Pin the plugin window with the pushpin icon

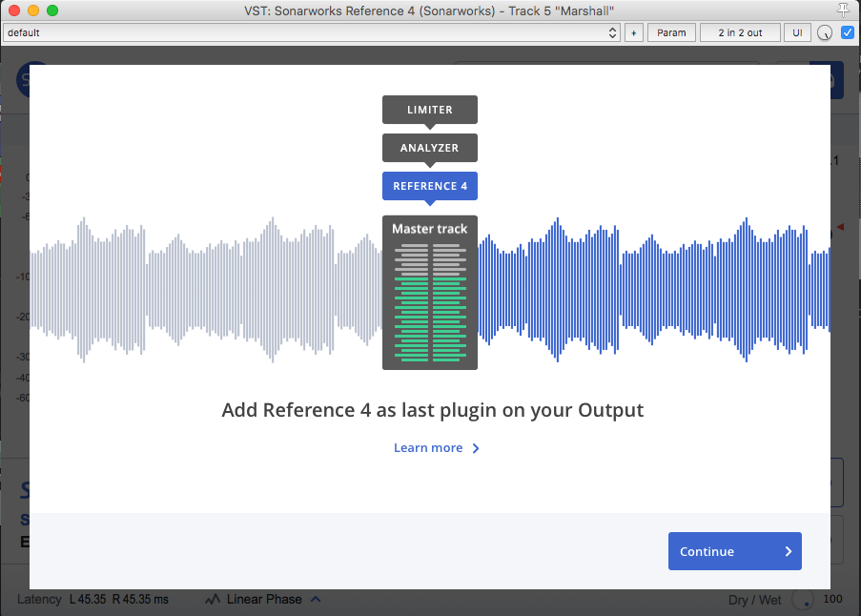pos(843,10)
